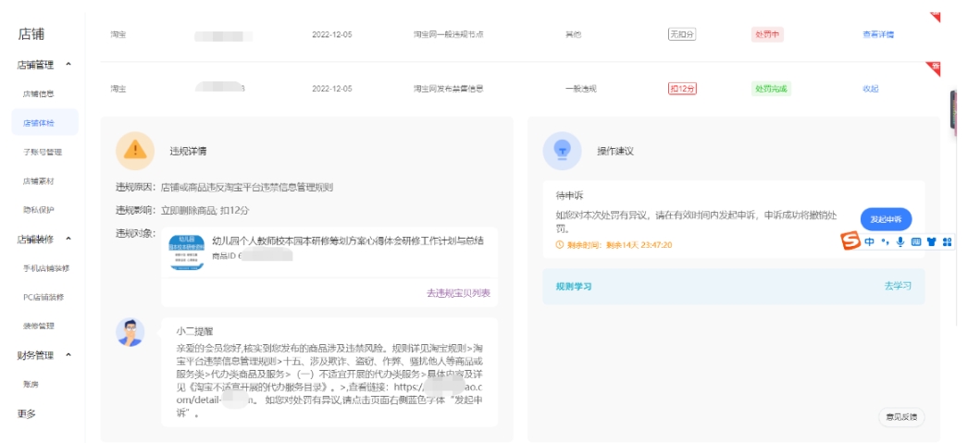This screenshot has width=980, height=443.
Task: Collapse the 店铺管理 sidebar section
Action: [x=69, y=65]
